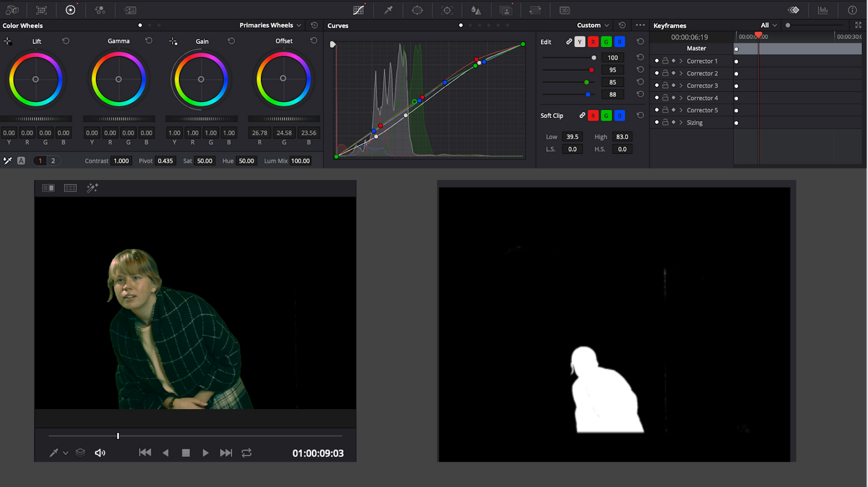This screenshot has width=868, height=487.
Task: Expand the Keyframes panel
Action: [858, 26]
